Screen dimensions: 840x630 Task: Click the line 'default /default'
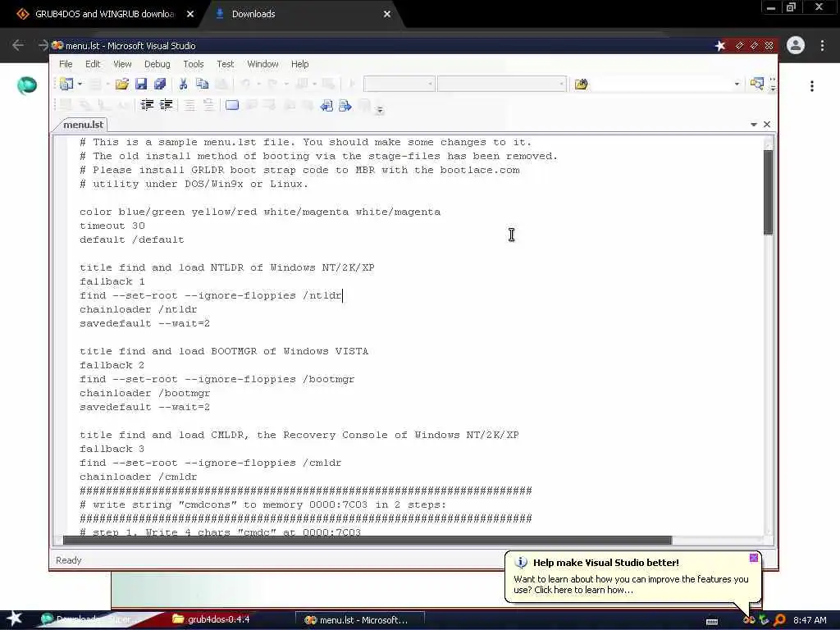(x=132, y=240)
